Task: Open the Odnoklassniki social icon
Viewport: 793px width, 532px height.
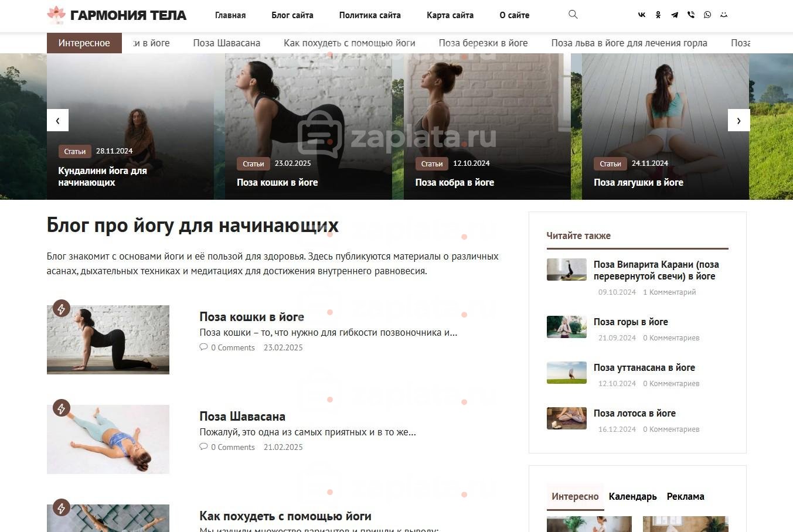Action: click(x=658, y=15)
